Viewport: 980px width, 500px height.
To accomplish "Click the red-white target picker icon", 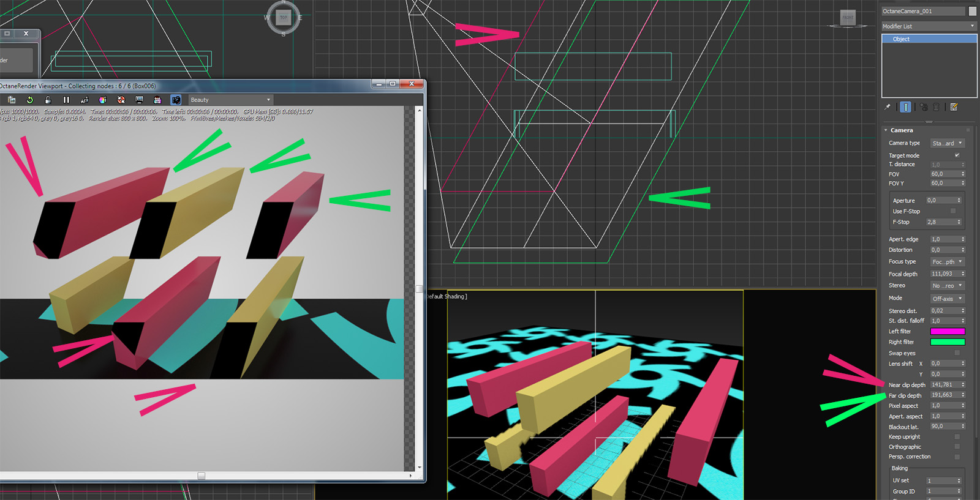I will click(x=121, y=100).
